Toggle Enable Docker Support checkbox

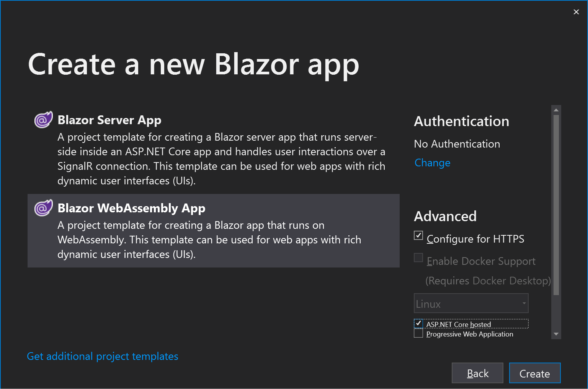click(418, 258)
